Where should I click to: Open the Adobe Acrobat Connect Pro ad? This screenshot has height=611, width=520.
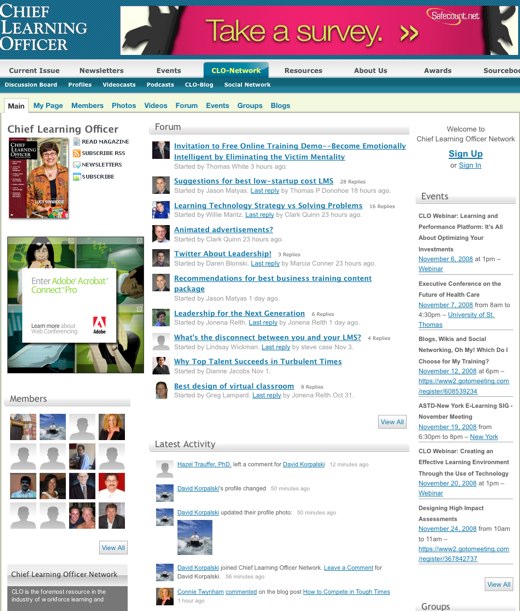point(76,305)
